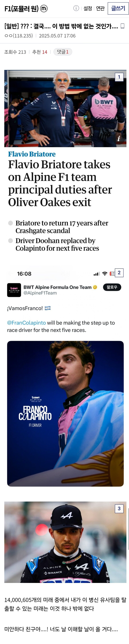The width and height of the screenshot is (129, 644).
Task: Click the @AlpineF1Team handle
Action: 40,293
